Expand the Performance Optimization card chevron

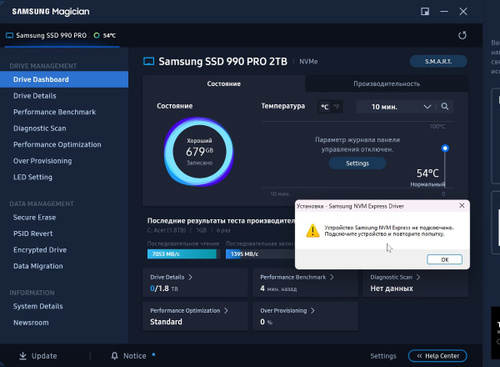coord(226,310)
